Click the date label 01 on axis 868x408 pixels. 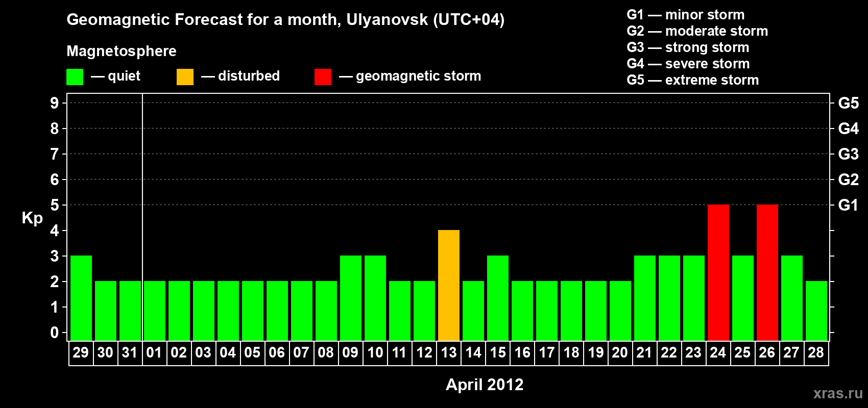pyautogui.click(x=154, y=352)
